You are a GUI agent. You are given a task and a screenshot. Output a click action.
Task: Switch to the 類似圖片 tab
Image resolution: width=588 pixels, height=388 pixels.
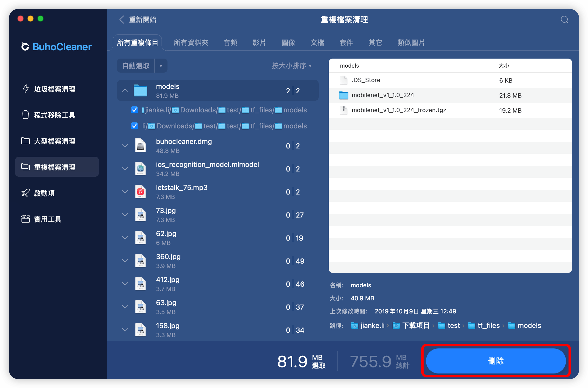click(411, 43)
